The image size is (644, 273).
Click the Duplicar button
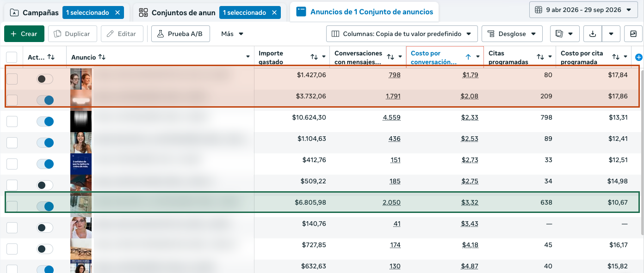point(72,34)
